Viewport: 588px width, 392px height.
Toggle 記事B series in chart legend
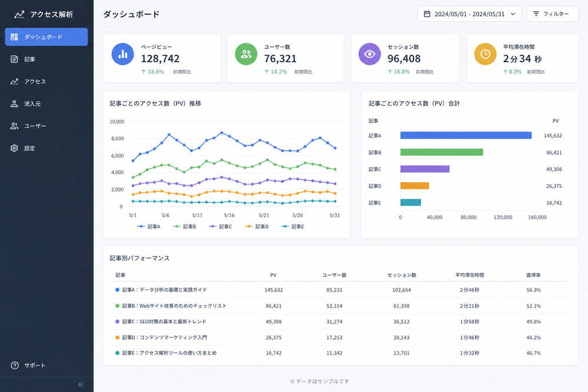pos(185,227)
